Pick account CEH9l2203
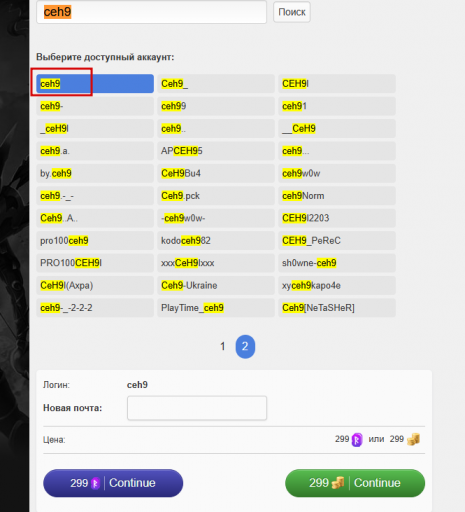The height and width of the screenshot is (512, 465). (x=337, y=218)
